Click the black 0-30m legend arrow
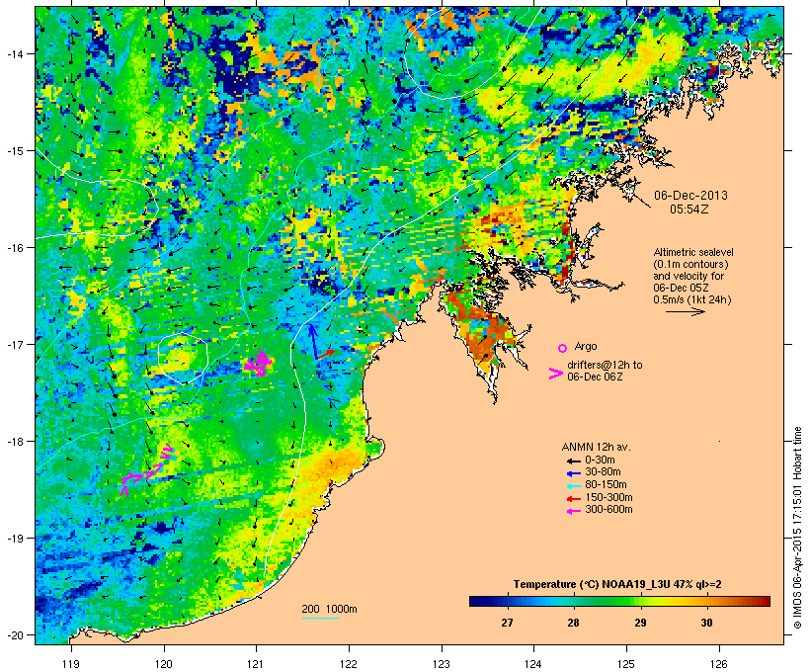Viewport: 810px width, 672px height. [x=573, y=461]
